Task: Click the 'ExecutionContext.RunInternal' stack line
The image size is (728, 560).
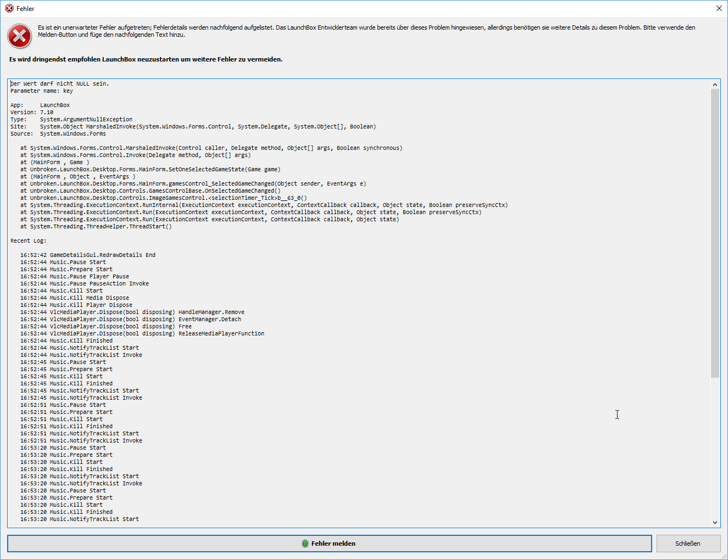Action: coord(264,205)
